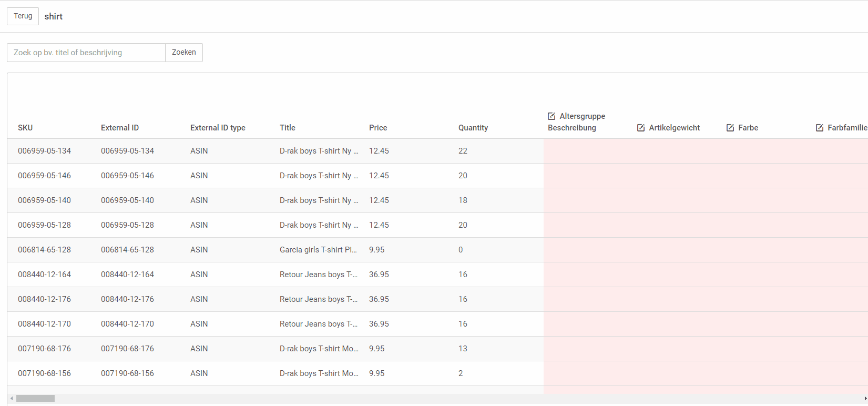
Task: Click the Price column header
Action: point(378,128)
